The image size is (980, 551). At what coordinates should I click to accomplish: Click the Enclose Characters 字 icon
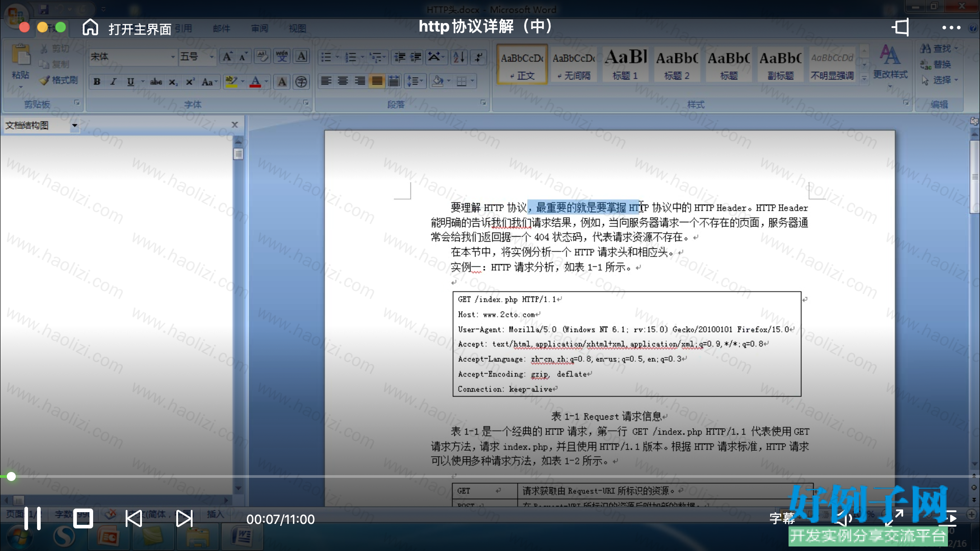[301, 82]
